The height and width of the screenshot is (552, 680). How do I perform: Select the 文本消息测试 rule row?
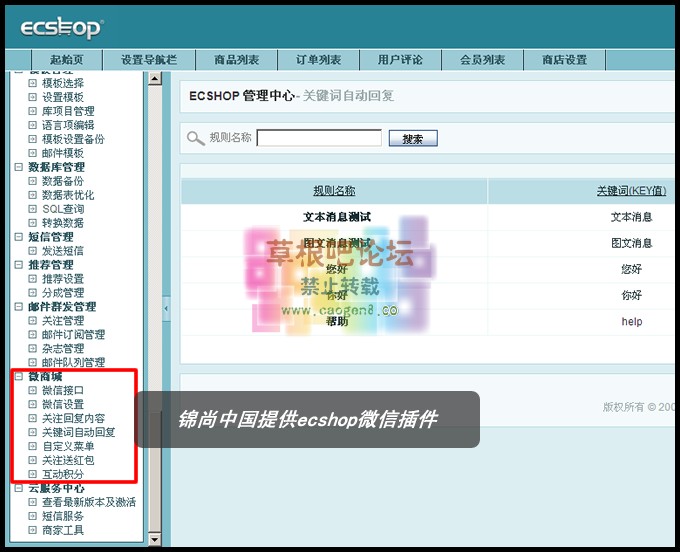click(x=337, y=217)
